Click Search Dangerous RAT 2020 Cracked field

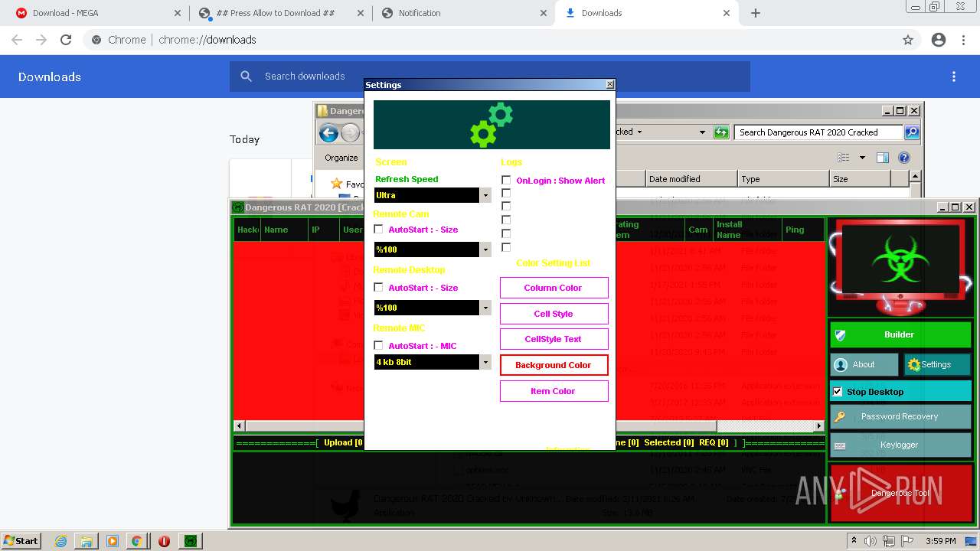tap(818, 132)
